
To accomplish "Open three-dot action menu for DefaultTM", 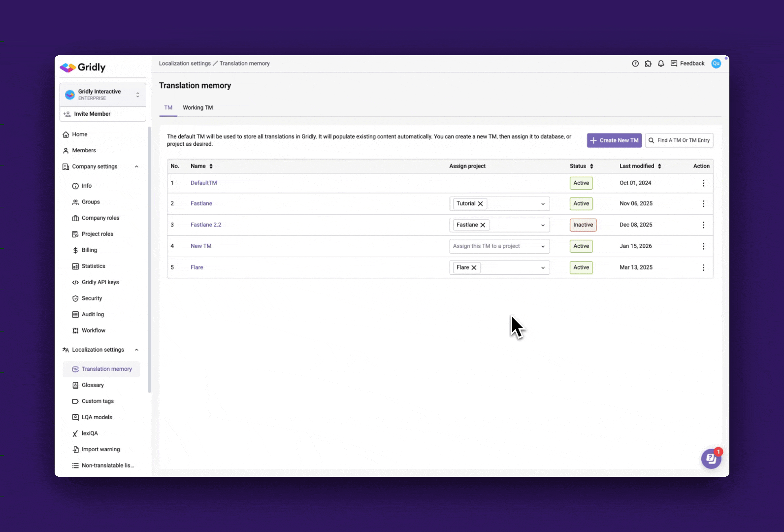I will click(703, 183).
